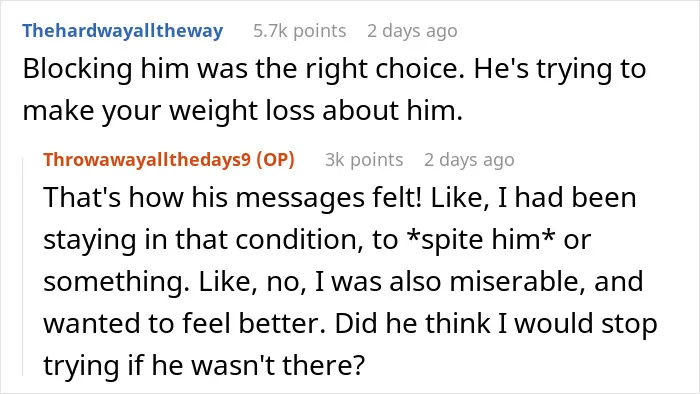Open the OP reply's '2 days ago' timestamp
This screenshot has height=394, width=700.
469,160
